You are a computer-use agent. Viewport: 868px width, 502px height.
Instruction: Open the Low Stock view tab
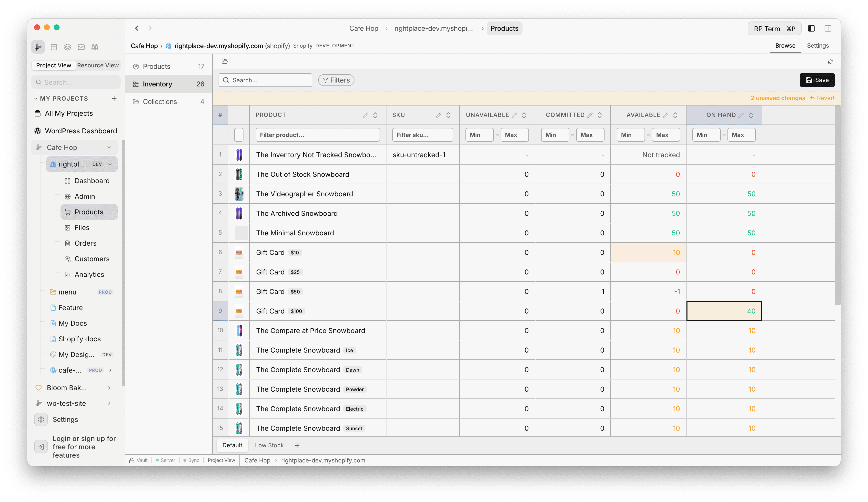(x=269, y=445)
